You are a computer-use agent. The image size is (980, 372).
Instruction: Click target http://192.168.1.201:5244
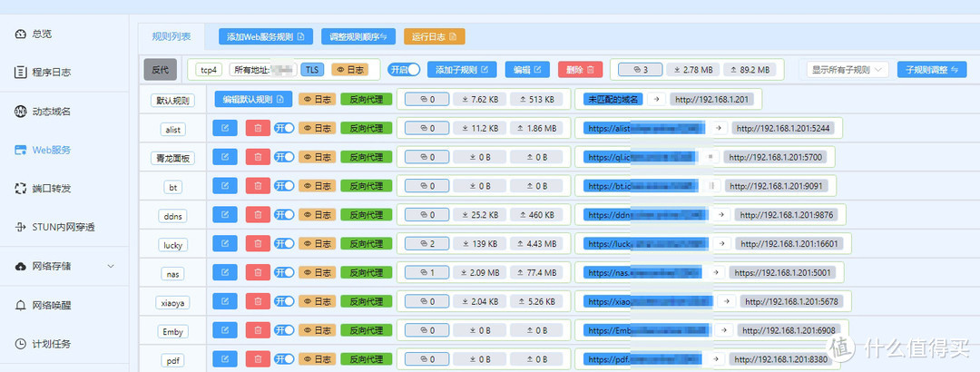(783, 128)
